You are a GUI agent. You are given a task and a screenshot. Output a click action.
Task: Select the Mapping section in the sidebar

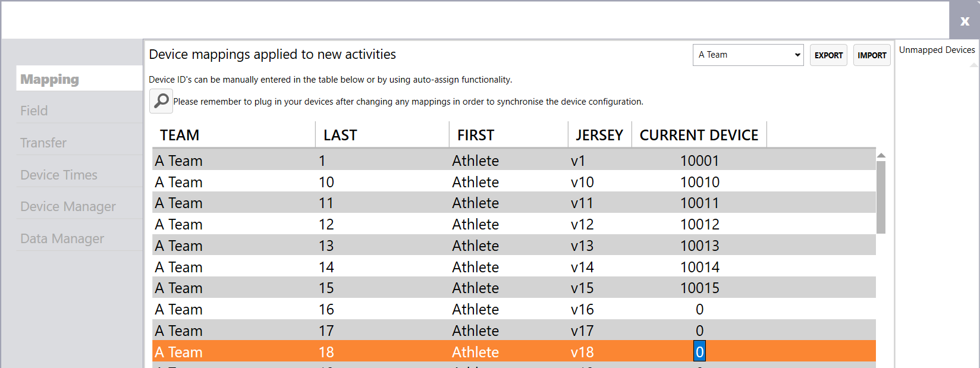click(x=49, y=78)
